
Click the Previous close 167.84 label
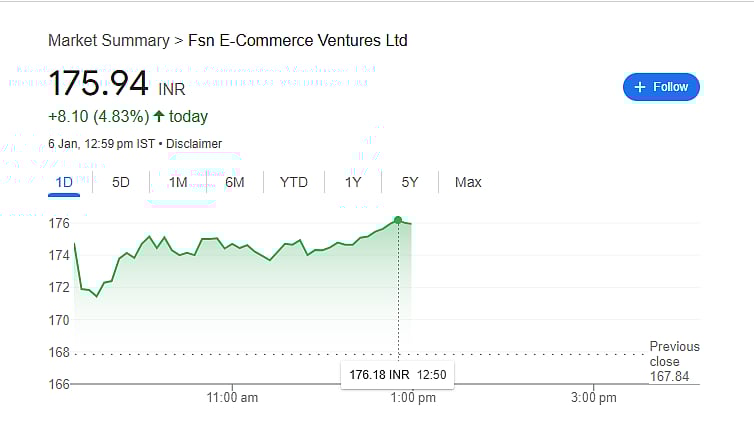(674, 361)
